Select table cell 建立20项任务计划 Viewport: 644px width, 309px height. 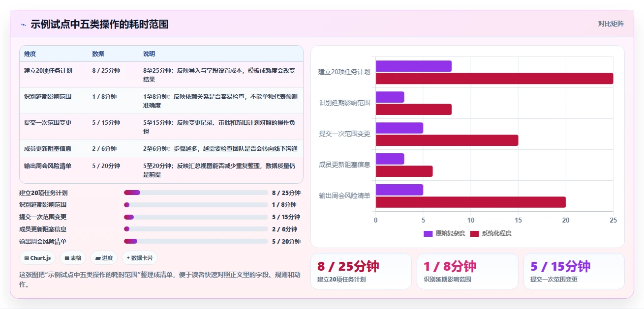(48, 70)
